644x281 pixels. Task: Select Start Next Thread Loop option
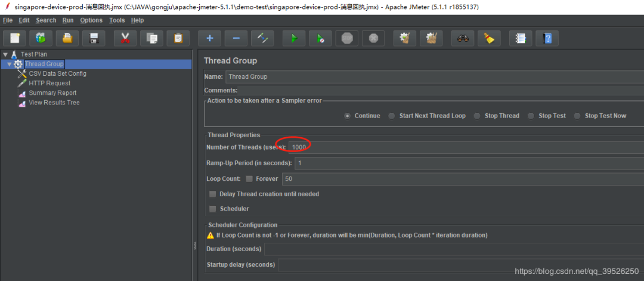392,116
